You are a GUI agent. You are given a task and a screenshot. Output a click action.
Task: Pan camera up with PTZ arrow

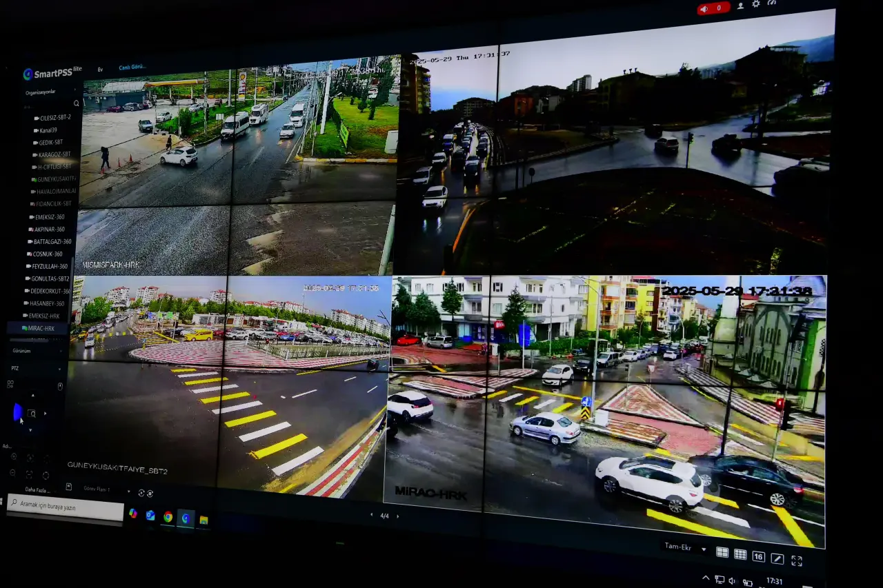tap(33, 396)
